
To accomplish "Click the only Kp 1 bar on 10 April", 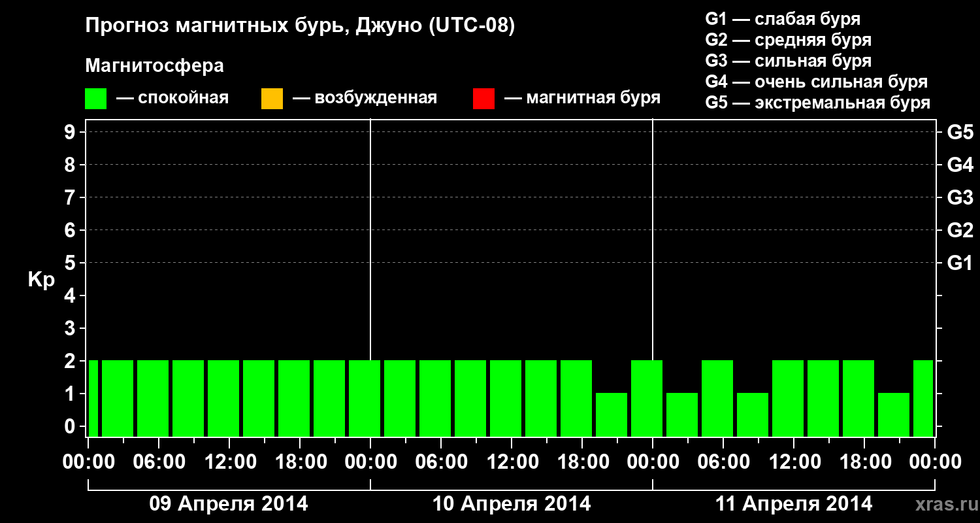I will (x=612, y=414).
